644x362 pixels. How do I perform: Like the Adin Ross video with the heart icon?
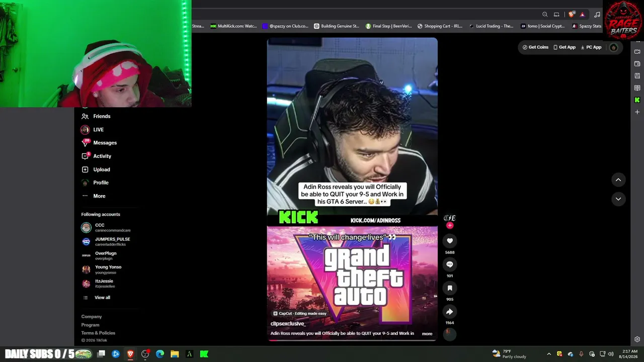450,241
